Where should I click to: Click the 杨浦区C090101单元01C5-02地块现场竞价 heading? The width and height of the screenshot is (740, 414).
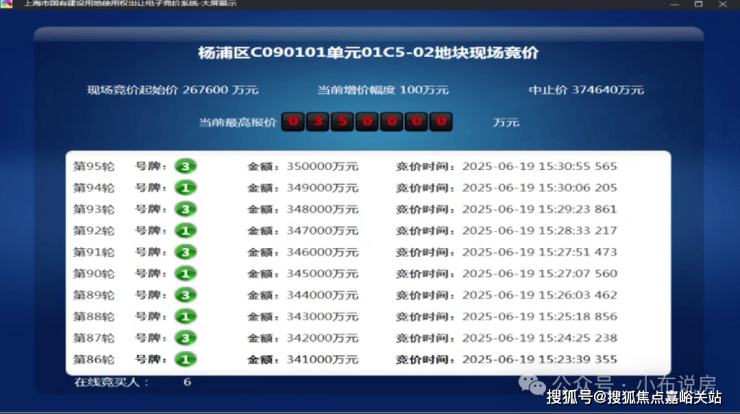click(x=369, y=52)
